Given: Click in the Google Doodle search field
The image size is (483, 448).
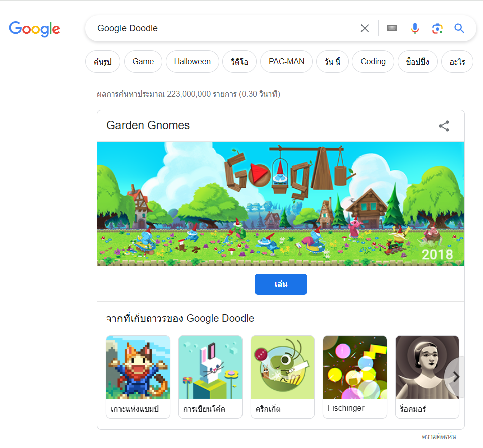Looking at the screenshot, I should 225,28.
